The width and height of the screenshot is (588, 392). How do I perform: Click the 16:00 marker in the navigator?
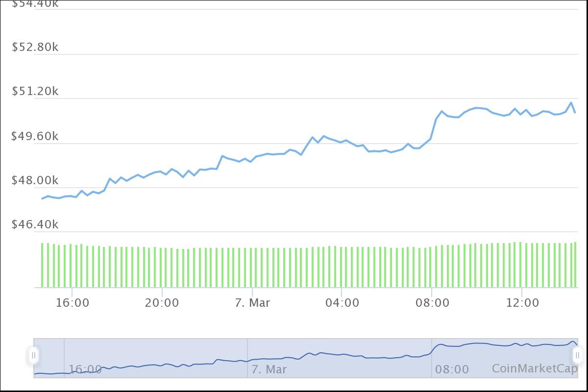click(x=85, y=369)
